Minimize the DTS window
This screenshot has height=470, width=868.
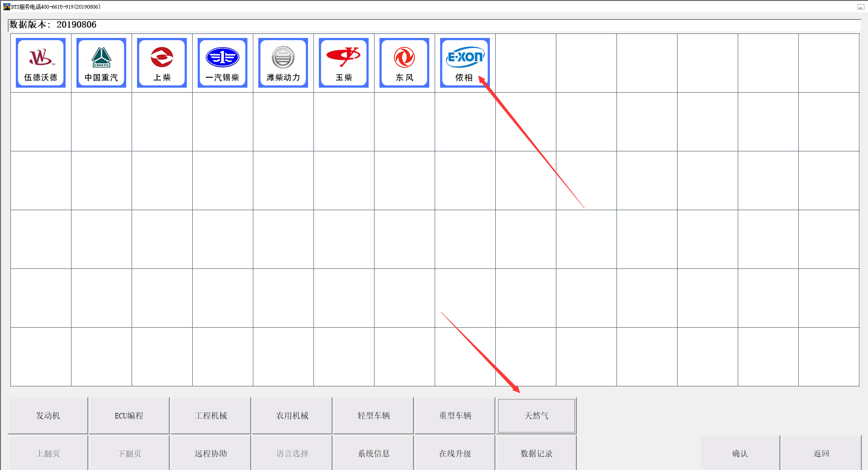[860, 7]
